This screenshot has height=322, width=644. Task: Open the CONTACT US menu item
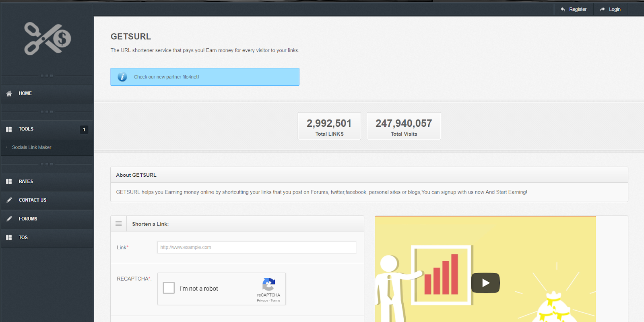(47, 200)
